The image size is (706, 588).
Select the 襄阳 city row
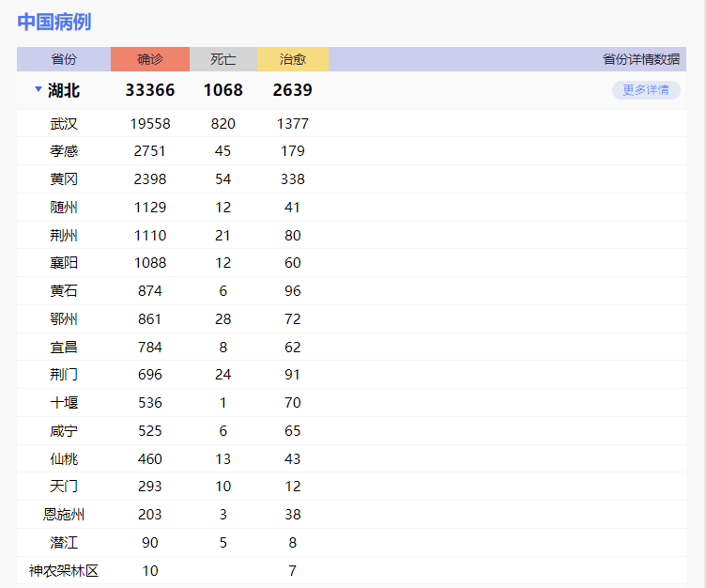pos(64,263)
